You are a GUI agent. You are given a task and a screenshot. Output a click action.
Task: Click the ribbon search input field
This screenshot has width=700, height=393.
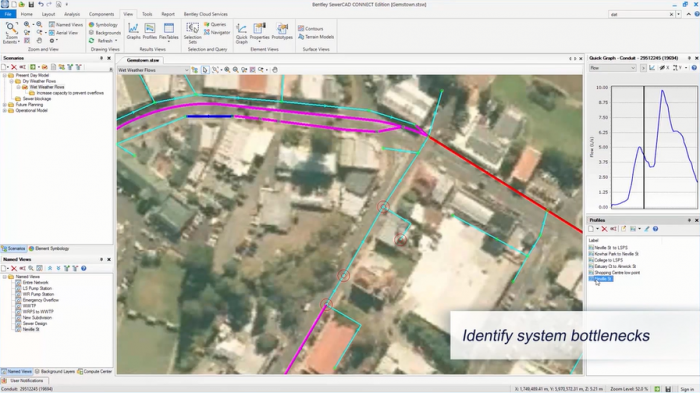tap(639, 14)
